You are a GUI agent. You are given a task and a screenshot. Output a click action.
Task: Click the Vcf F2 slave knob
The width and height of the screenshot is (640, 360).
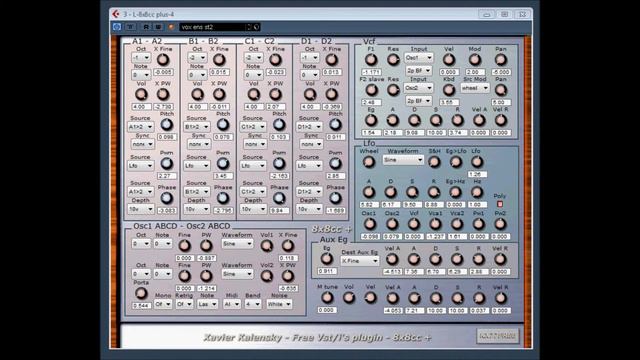point(371,90)
